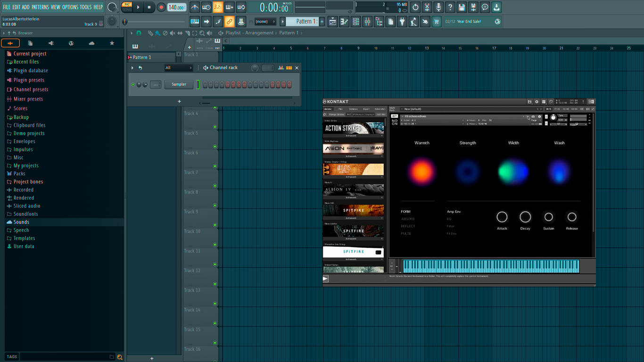This screenshot has height=362, width=644.
Task: Open the Channel rack options arrow menu
Action: [x=132, y=68]
